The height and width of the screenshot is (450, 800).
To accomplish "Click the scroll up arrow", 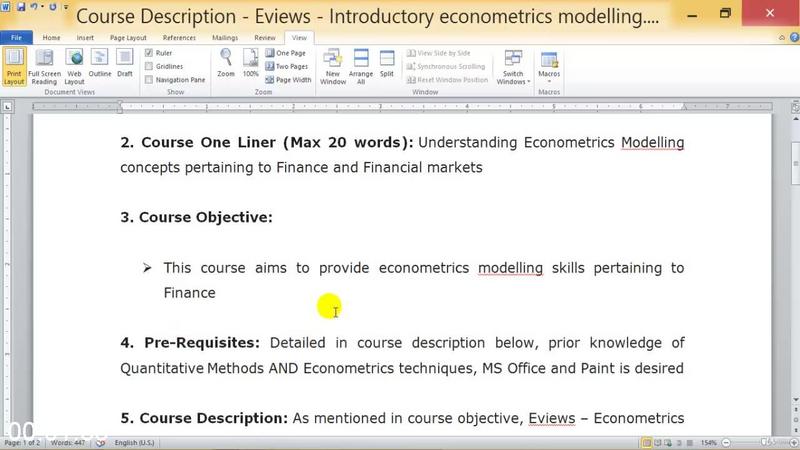I will point(795,119).
